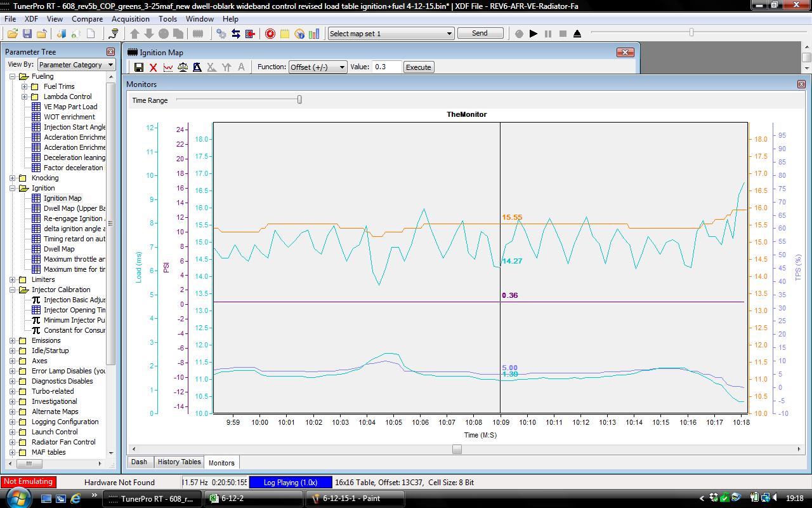Open Internet Explorer from the quick launch
Image resolution: width=812 pixels, height=508 pixels.
77,498
